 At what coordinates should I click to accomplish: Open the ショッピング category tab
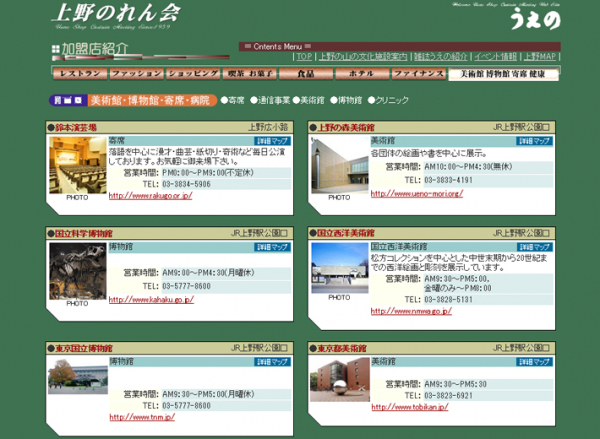[193, 73]
